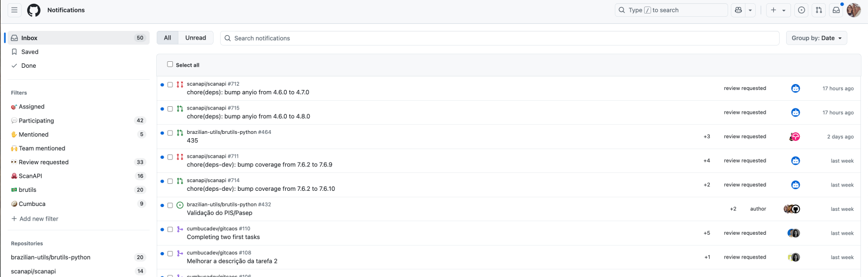Tick checkbox for scanapi/scanapi #712 notification
Image resolution: width=868 pixels, height=277 pixels.
point(170,85)
